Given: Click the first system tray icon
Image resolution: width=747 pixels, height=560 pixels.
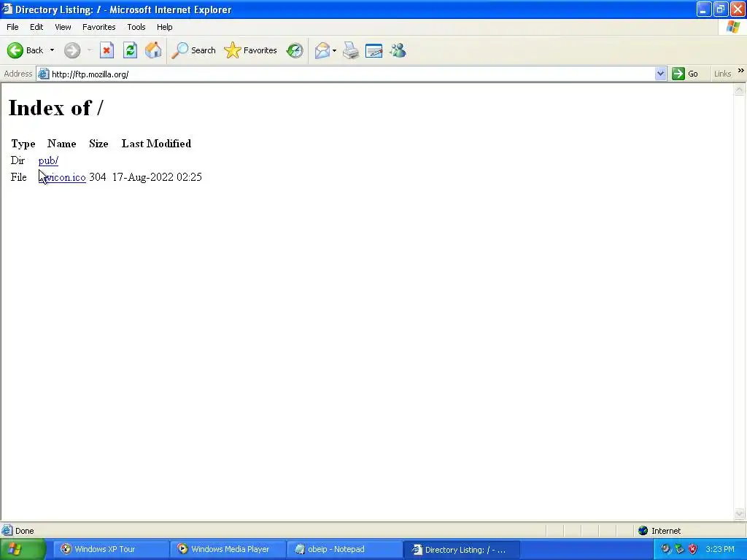Looking at the screenshot, I should pos(665,549).
